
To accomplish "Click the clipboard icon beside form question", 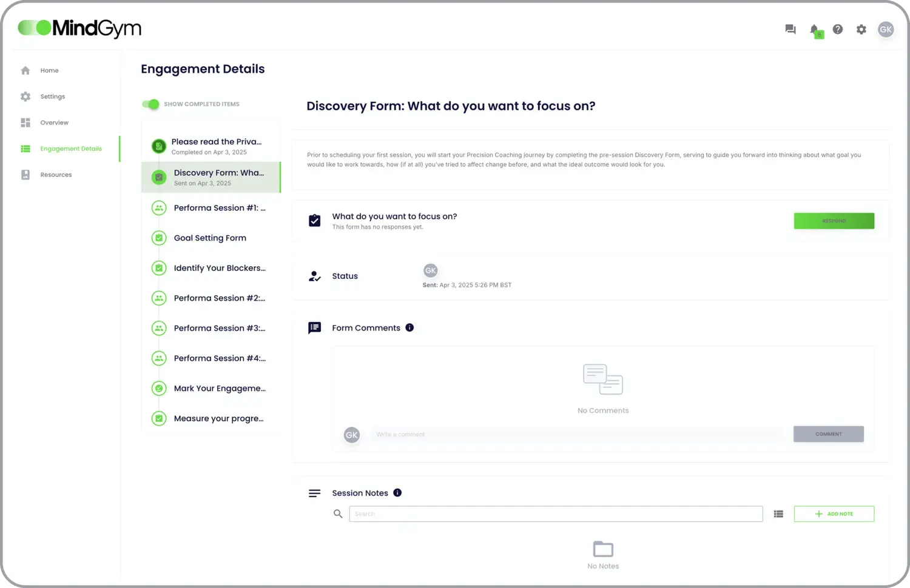I will point(314,221).
